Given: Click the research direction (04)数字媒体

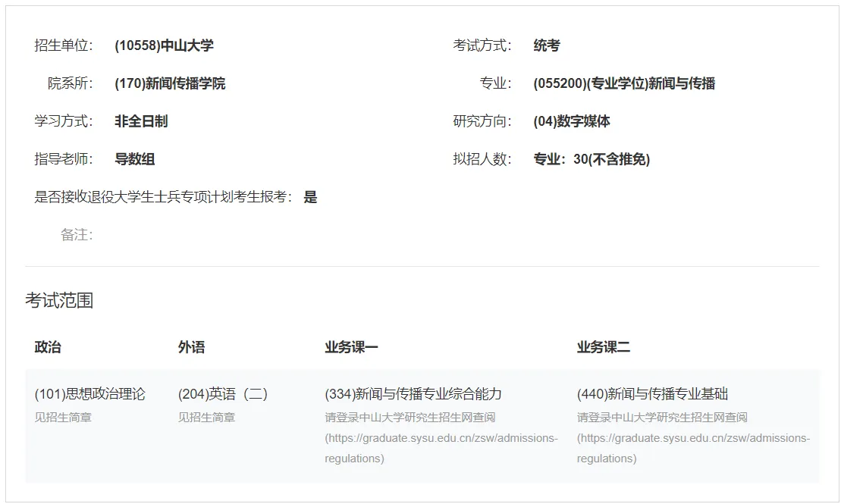Looking at the screenshot, I should point(572,121).
